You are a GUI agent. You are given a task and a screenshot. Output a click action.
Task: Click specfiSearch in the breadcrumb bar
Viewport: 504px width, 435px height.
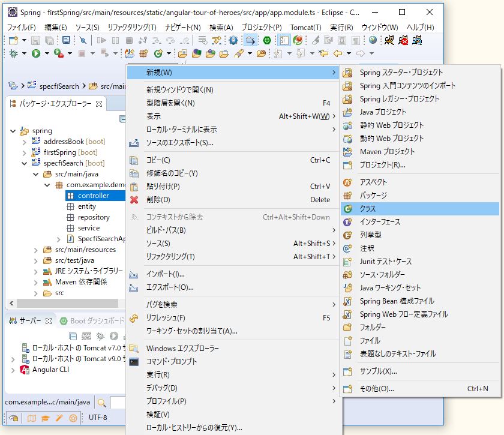tap(59, 86)
